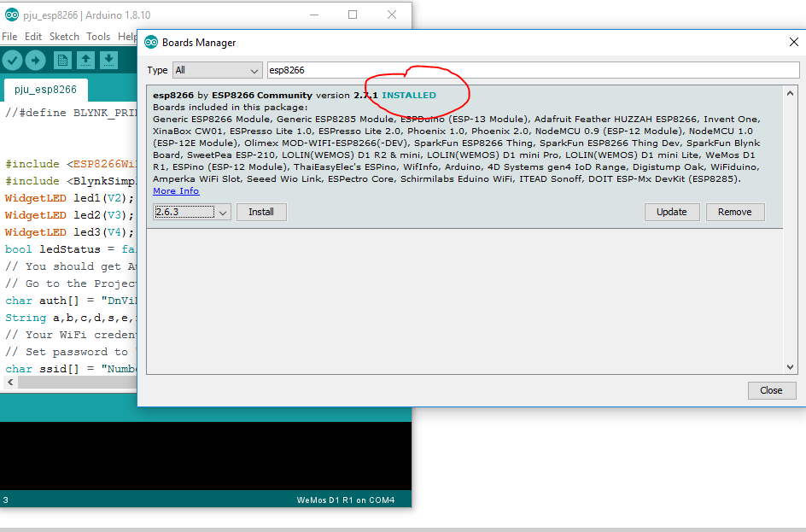The image size is (806, 532).
Task: Close the Boards Manager dialog
Action: tap(771, 390)
